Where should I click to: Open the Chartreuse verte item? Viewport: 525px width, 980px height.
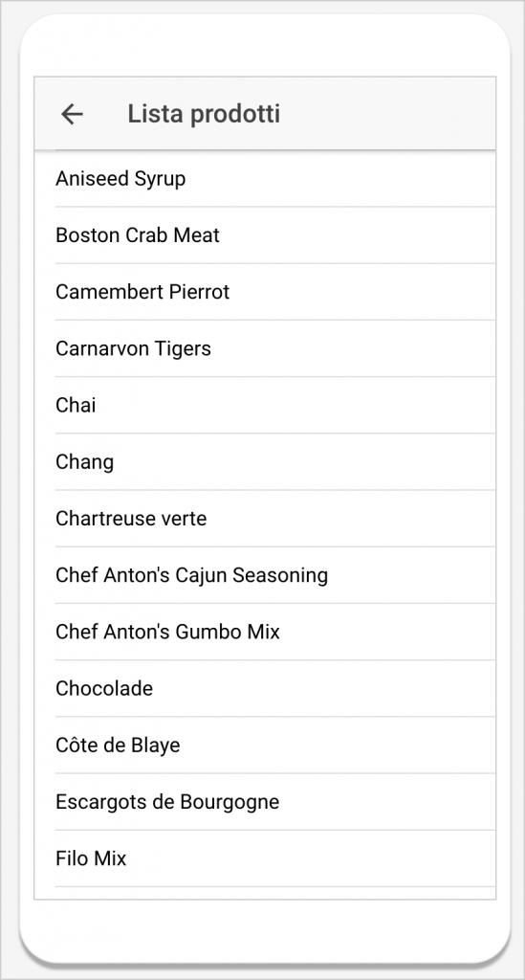click(265, 519)
